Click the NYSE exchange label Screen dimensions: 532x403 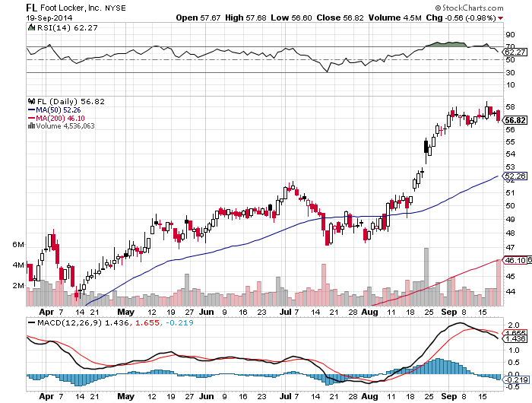pyautogui.click(x=116, y=8)
